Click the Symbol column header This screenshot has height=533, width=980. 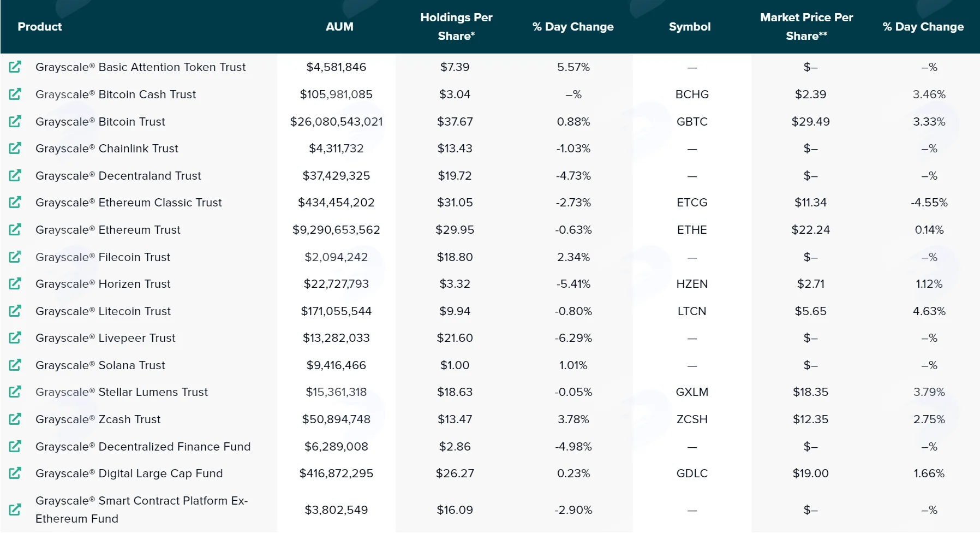coord(690,26)
